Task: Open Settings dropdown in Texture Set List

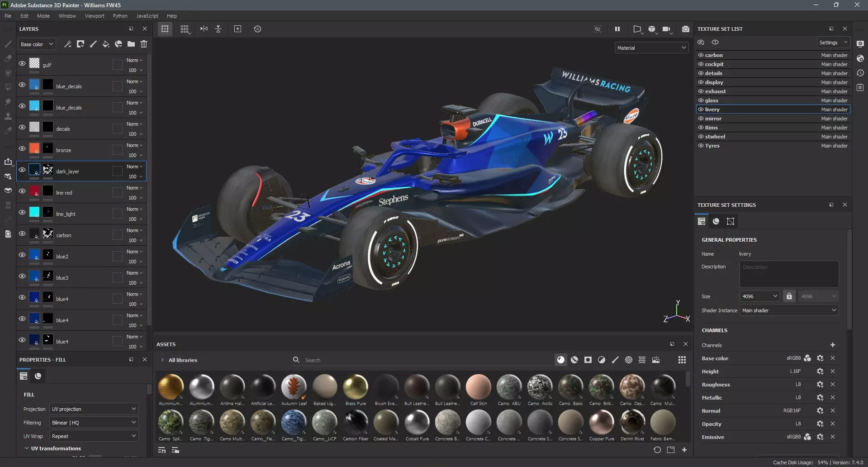Action: coord(833,43)
